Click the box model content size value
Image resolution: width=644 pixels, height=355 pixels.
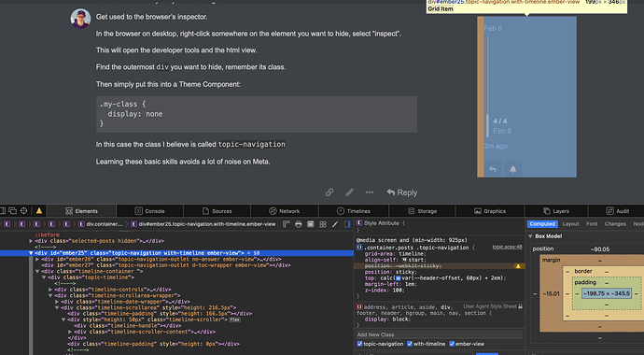pyautogui.click(x=607, y=293)
